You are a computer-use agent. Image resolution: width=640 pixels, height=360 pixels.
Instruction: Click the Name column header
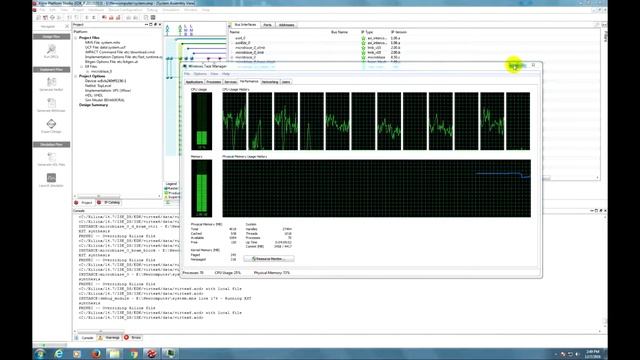pos(234,32)
